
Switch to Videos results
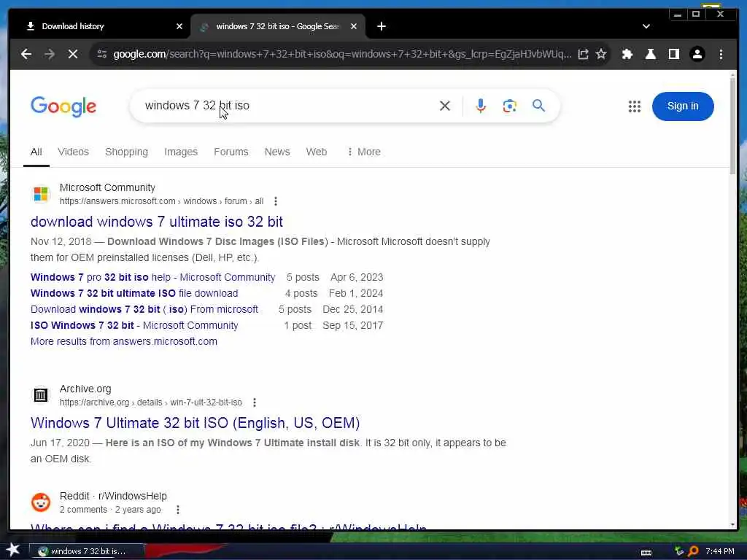(74, 152)
